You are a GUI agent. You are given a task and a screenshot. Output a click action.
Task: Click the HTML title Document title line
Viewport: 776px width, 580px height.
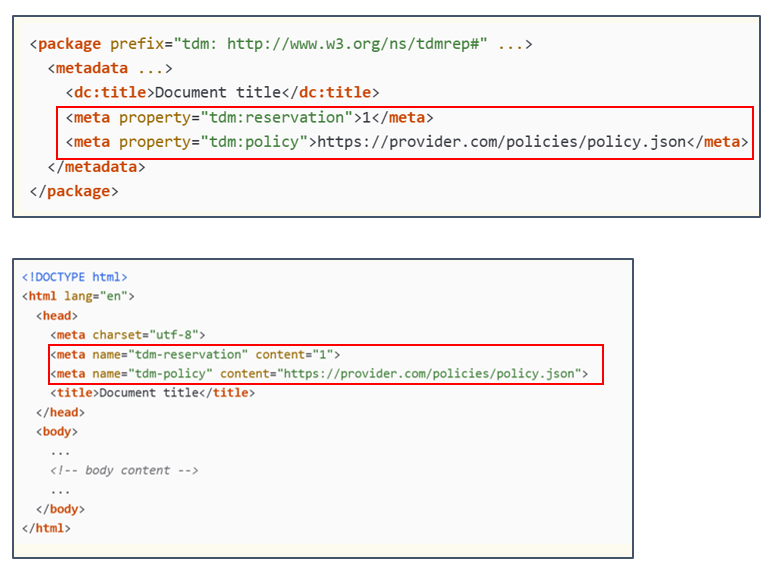(x=152, y=393)
